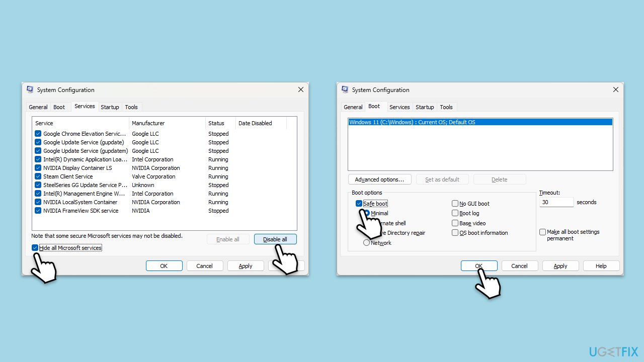The image size is (644, 362).
Task: Open Tools tab in right window
Action: (446, 107)
